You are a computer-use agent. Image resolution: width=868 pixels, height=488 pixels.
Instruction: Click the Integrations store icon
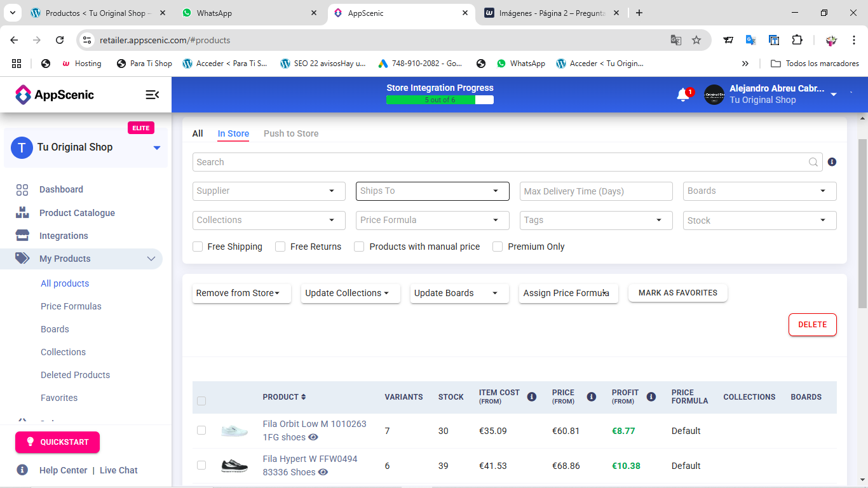[22, 236]
